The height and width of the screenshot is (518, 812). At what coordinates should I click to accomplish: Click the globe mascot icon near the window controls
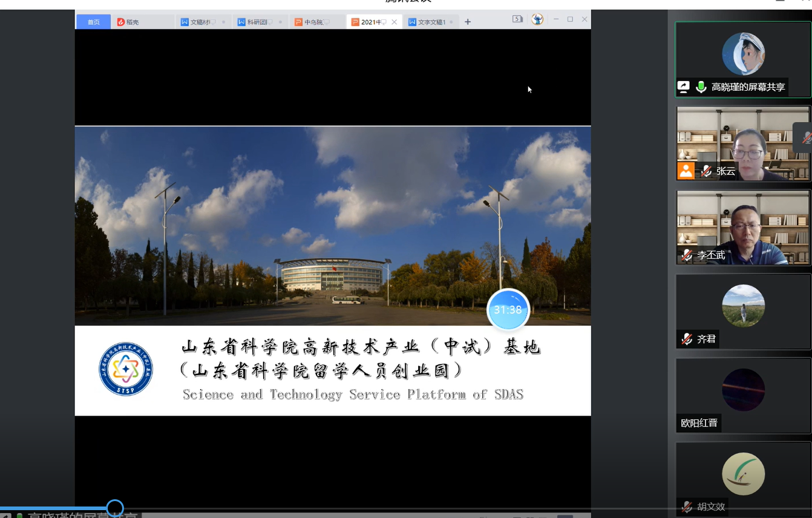tap(537, 19)
